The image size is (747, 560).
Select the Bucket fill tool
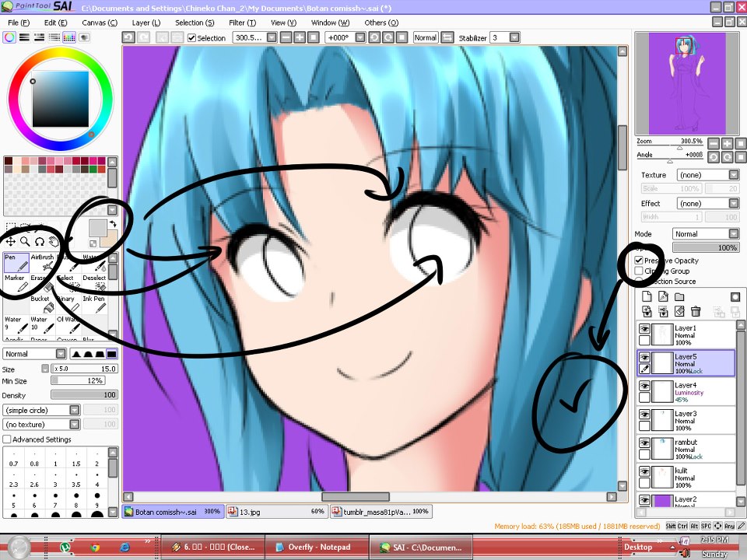(x=42, y=304)
